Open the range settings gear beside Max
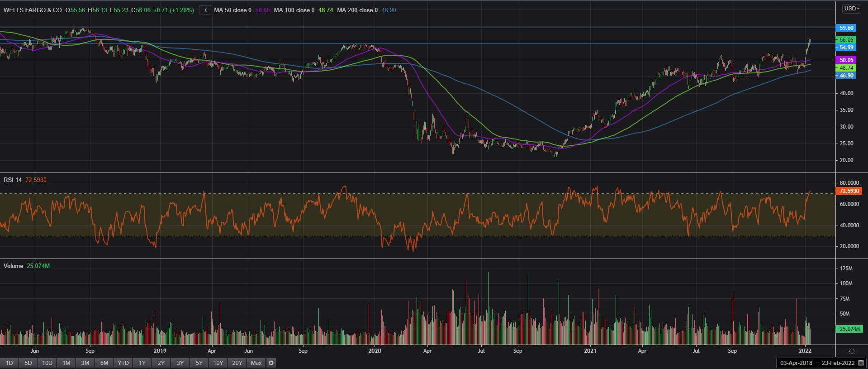This screenshot has height=369, width=868. point(271,363)
